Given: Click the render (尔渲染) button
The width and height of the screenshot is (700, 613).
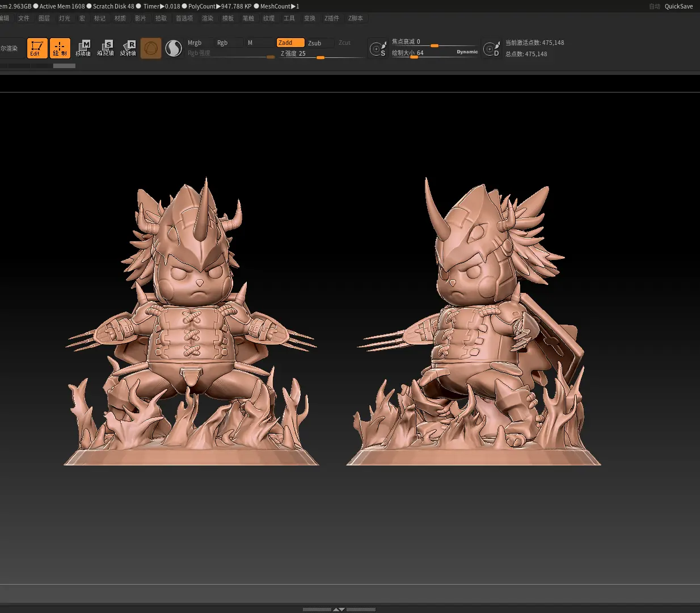Looking at the screenshot, I should (x=11, y=48).
